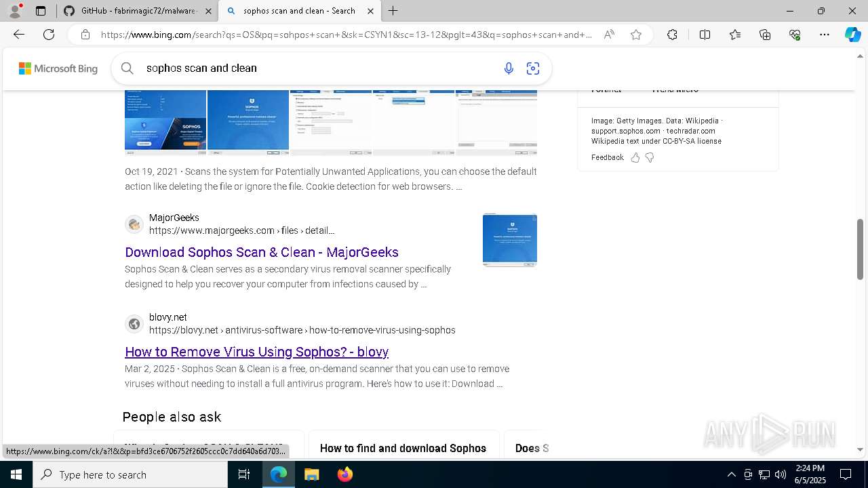
Task: Click taskbar Type here to search box
Action: tap(130, 474)
